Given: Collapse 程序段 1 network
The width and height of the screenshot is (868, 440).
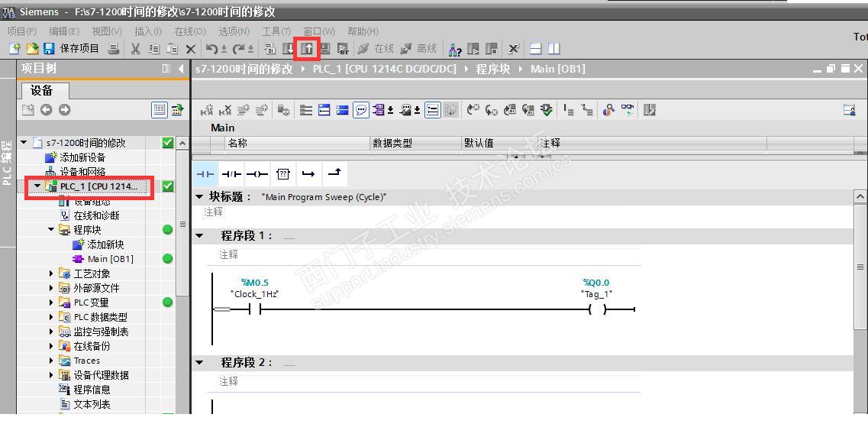Looking at the screenshot, I should pyautogui.click(x=200, y=235).
